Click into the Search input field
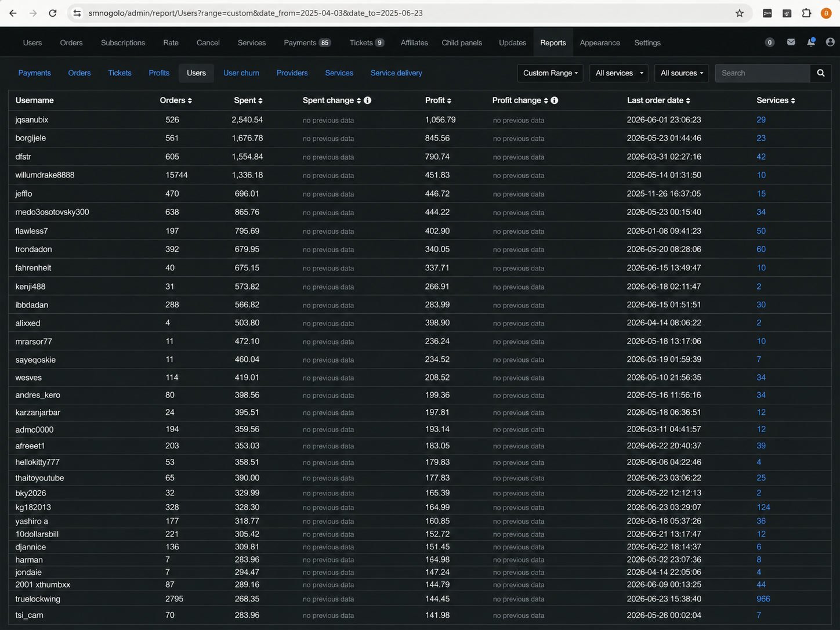 click(x=762, y=73)
